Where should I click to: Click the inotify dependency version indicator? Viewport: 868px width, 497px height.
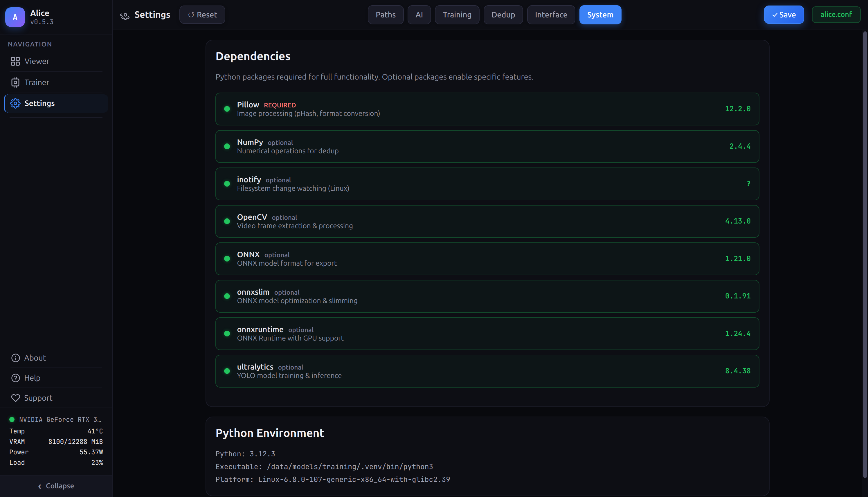coord(748,184)
